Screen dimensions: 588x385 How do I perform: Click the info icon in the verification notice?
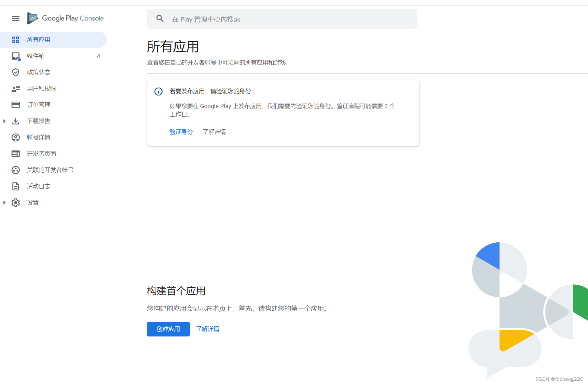click(x=158, y=92)
